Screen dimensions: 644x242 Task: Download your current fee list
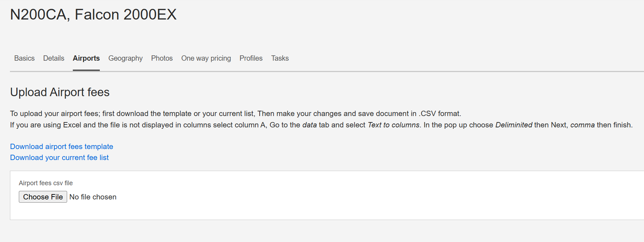click(x=59, y=158)
